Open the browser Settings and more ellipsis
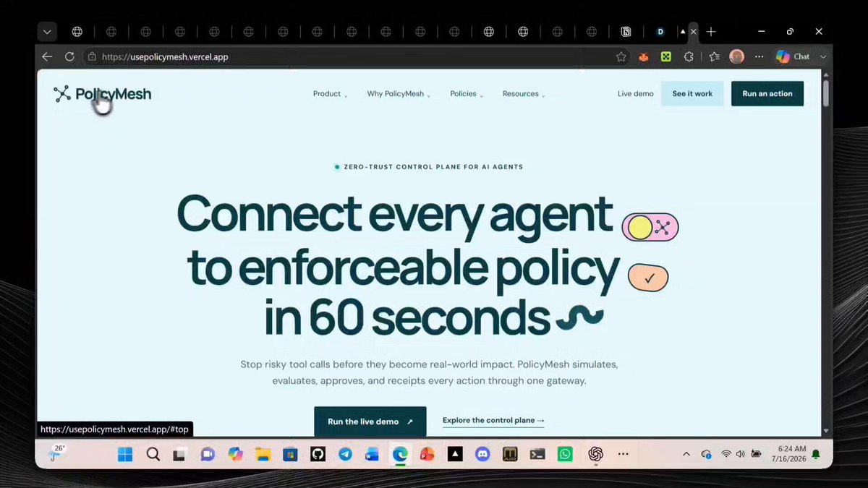868x488 pixels. coord(759,56)
